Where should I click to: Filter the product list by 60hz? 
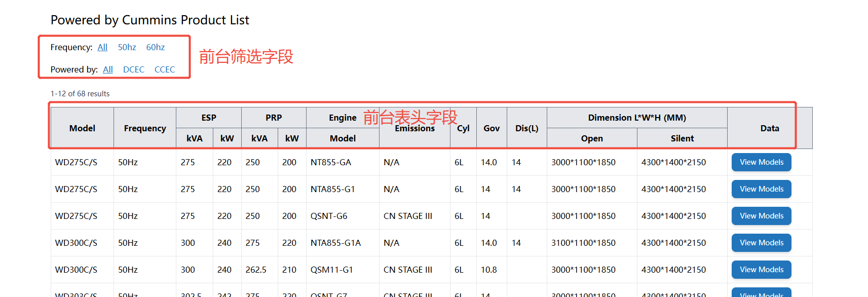pos(156,47)
